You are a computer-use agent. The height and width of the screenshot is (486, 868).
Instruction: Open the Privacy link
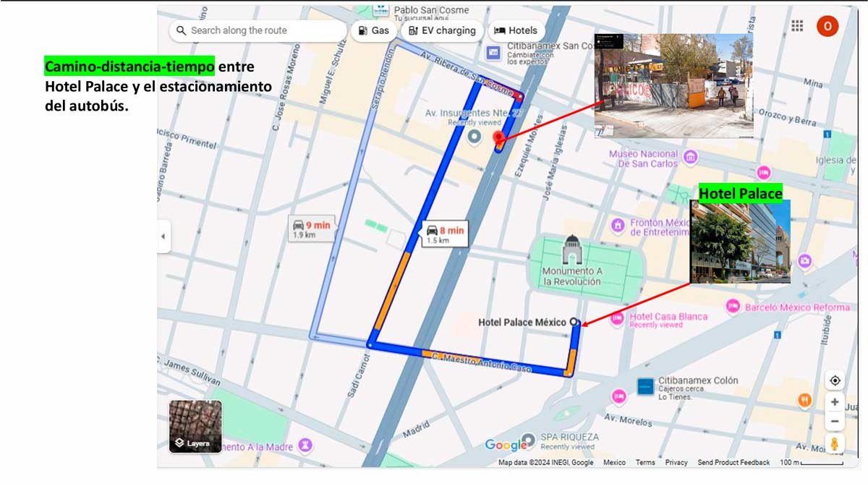tap(676, 463)
